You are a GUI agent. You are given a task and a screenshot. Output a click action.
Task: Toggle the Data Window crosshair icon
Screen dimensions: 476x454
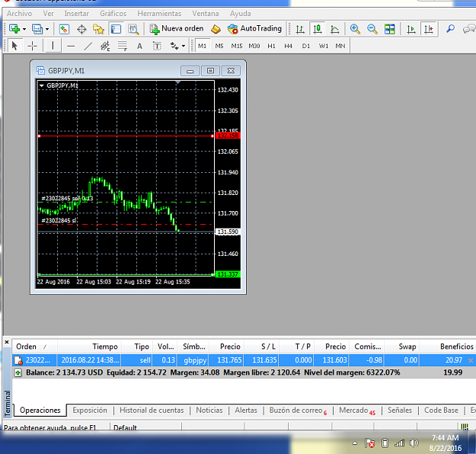(81, 29)
